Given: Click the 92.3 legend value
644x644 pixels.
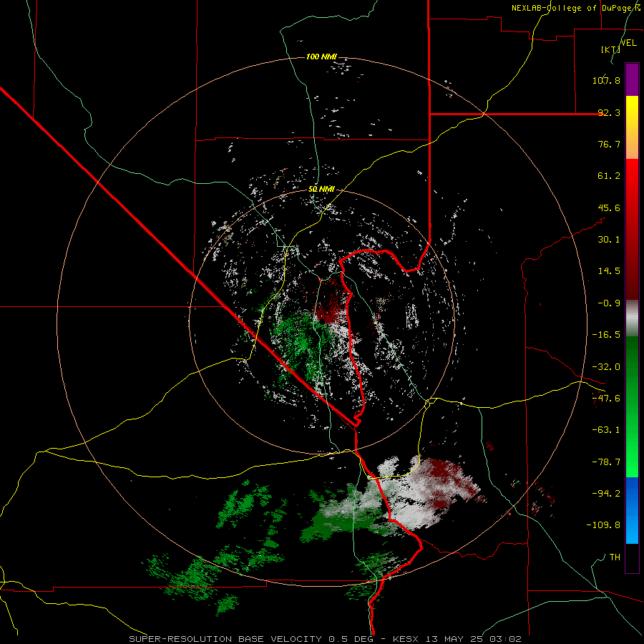Looking at the screenshot, I should tap(609, 112).
